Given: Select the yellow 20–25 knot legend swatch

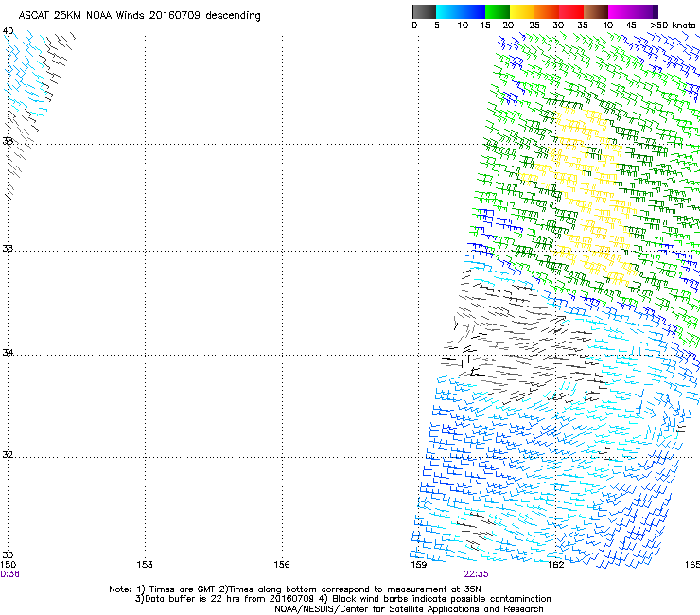Looking at the screenshot, I should point(522,11).
